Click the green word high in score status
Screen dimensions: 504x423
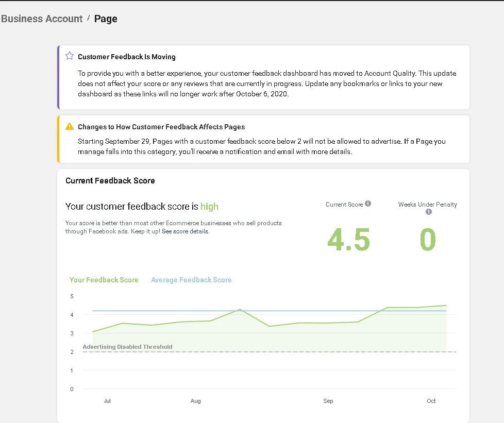pyautogui.click(x=209, y=207)
